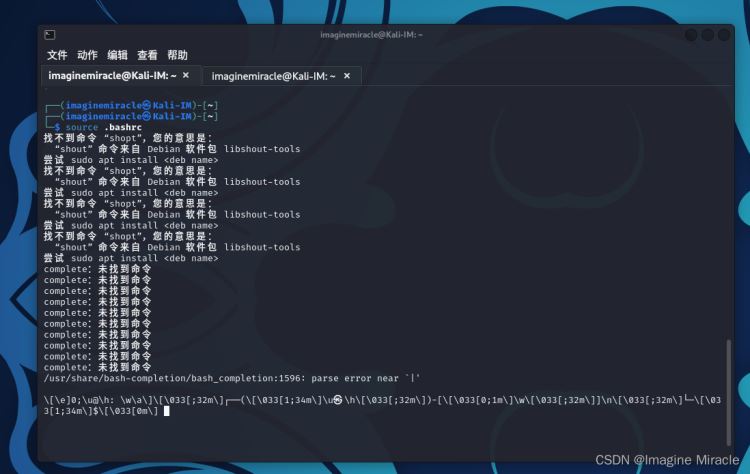Click the first 'libshout-tools' package name
Image resolution: width=750 pixels, height=474 pixels.
pos(262,149)
